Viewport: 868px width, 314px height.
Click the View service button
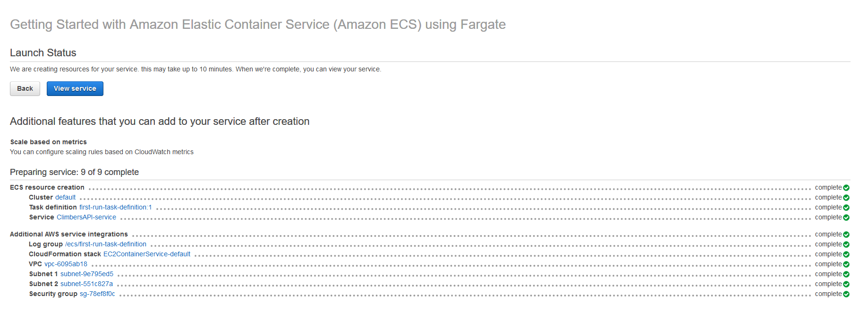pos(75,88)
